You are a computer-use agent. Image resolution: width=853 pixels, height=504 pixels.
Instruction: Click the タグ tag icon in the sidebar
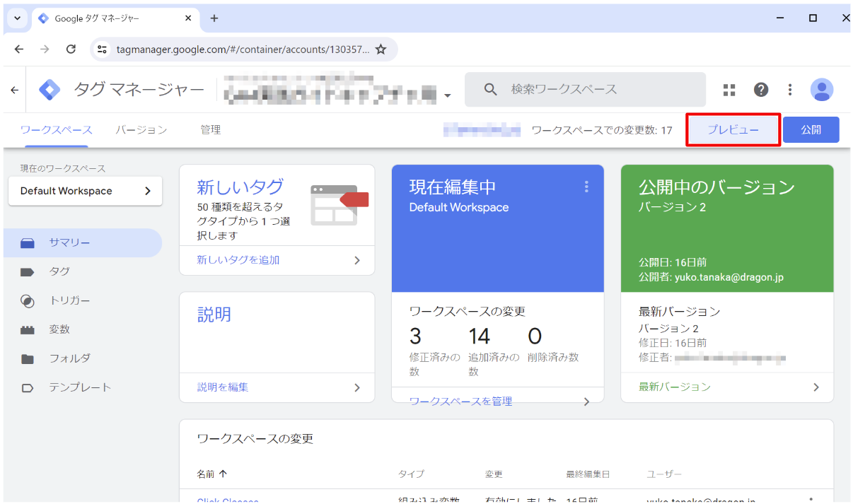[28, 272]
